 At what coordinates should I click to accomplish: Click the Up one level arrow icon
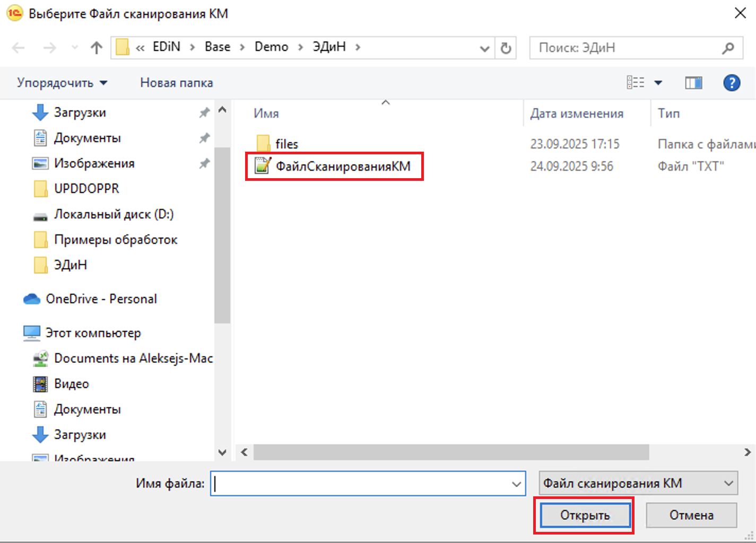coord(96,48)
